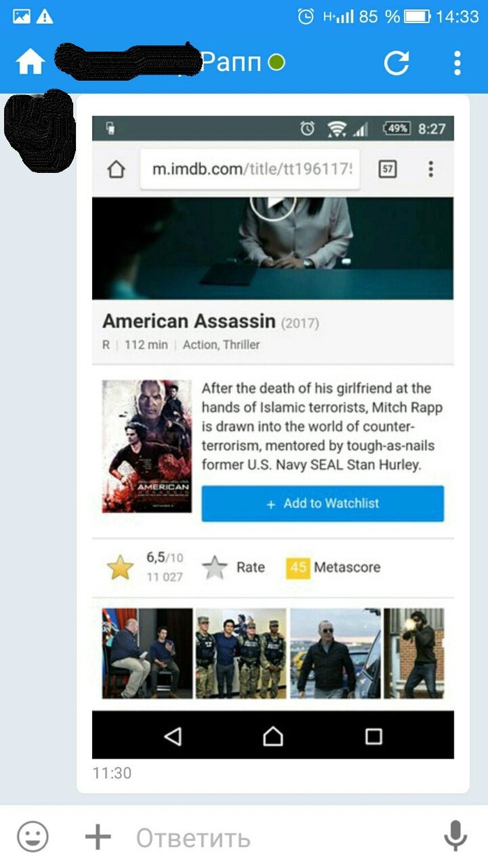Open the American Assassin title link
This screenshot has width=488, height=868.
[x=189, y=321]
